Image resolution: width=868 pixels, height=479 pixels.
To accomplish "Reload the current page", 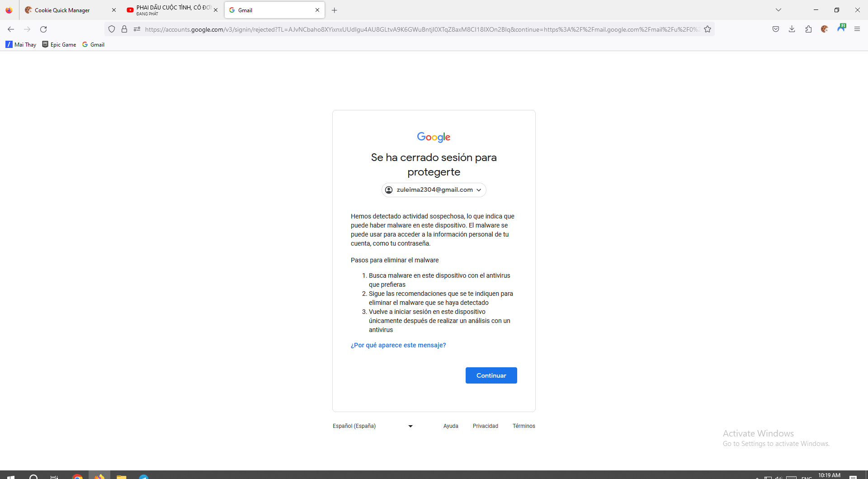I will tap(43, 29).
